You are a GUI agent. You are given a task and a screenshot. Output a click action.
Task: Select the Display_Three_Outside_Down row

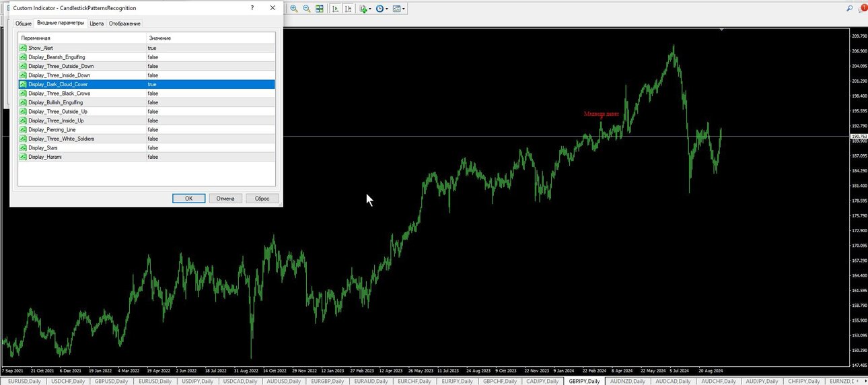(x=147, y=66)
